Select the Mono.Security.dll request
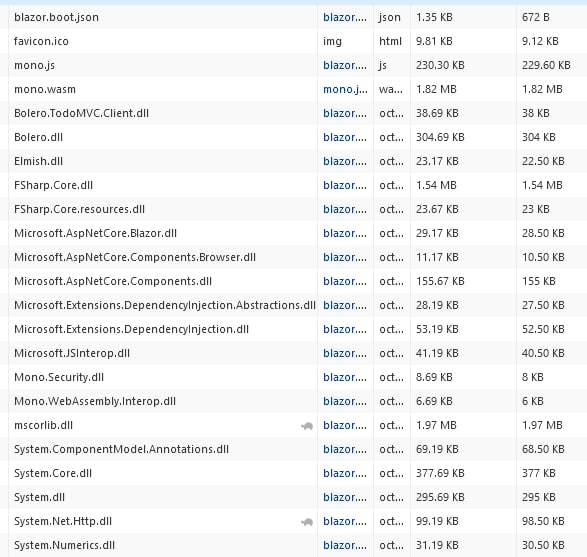587x557 pixels. pyautogui.click(x=59, y=377)
